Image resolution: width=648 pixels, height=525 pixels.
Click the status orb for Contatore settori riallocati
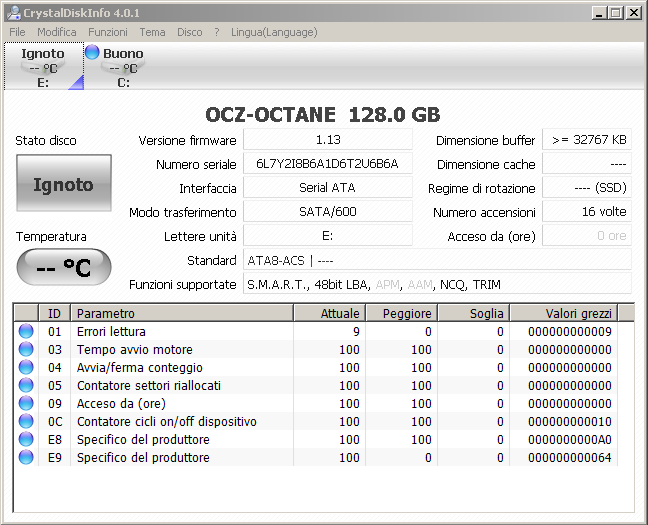pos(26,386)
